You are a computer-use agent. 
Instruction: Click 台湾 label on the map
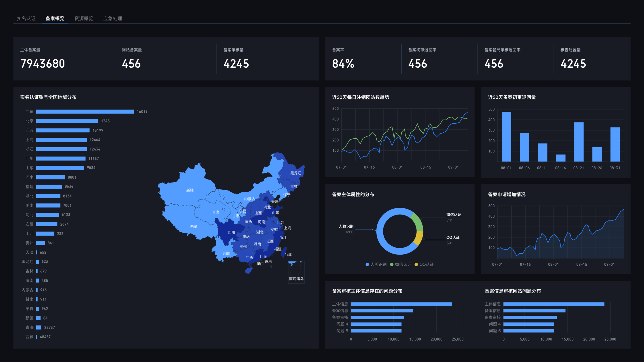288,255
